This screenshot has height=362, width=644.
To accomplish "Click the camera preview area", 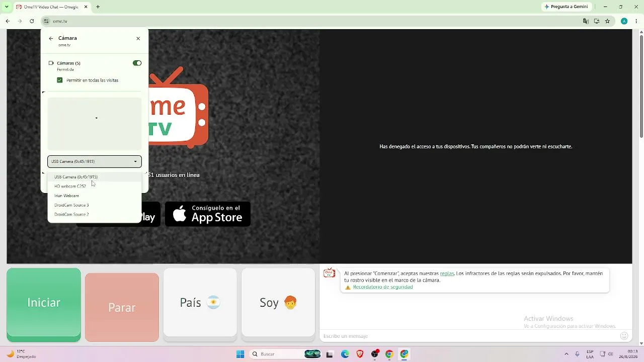I will click(95, 124).
